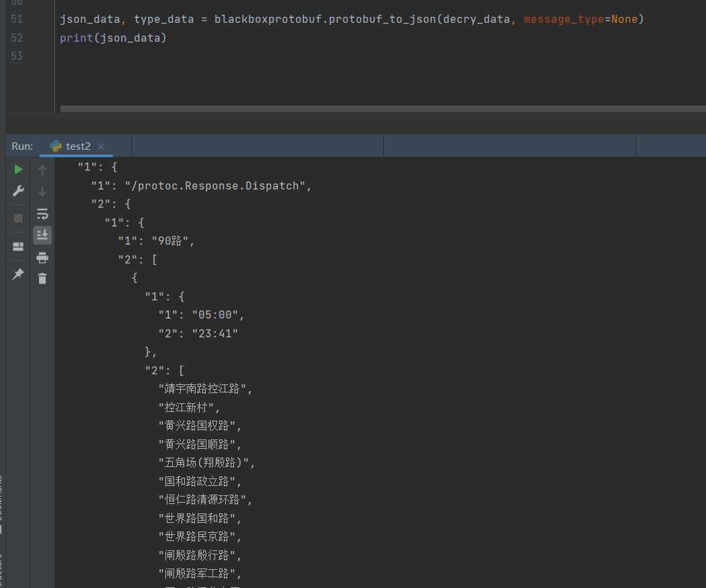Disable the Scroll to End console option
Screen dimensions: 706x588
(x=42, y=235)
